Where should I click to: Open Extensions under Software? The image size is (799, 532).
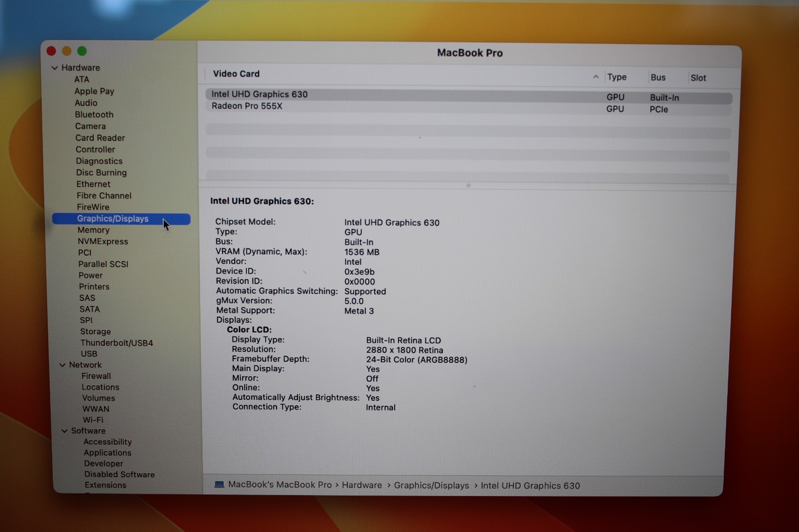105,485
